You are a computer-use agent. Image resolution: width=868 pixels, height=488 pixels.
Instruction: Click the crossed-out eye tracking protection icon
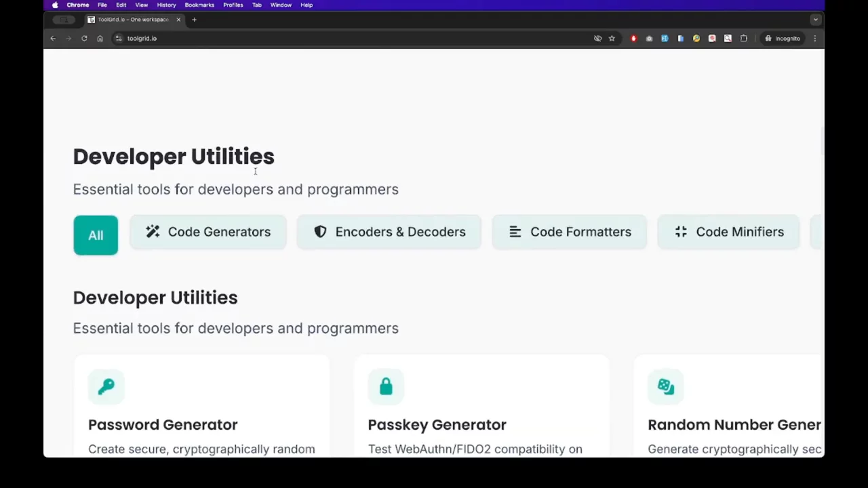pos(598,39)
